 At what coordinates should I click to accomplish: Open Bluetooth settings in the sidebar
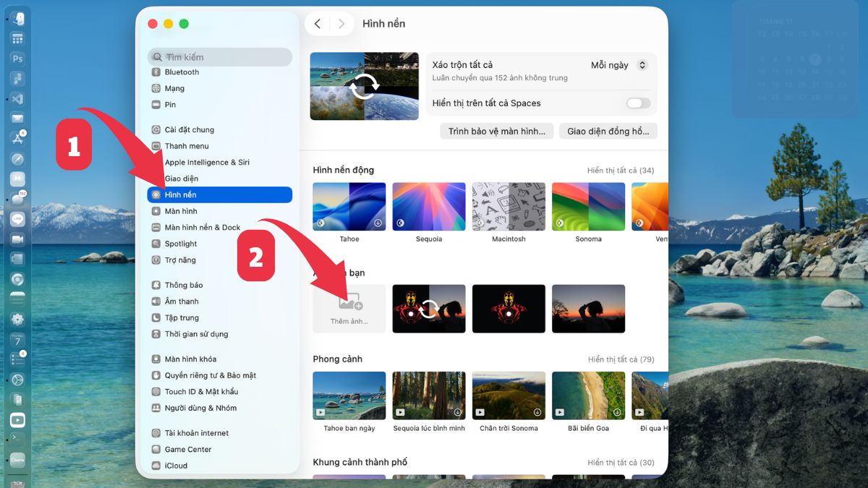[x=182, y=72]
